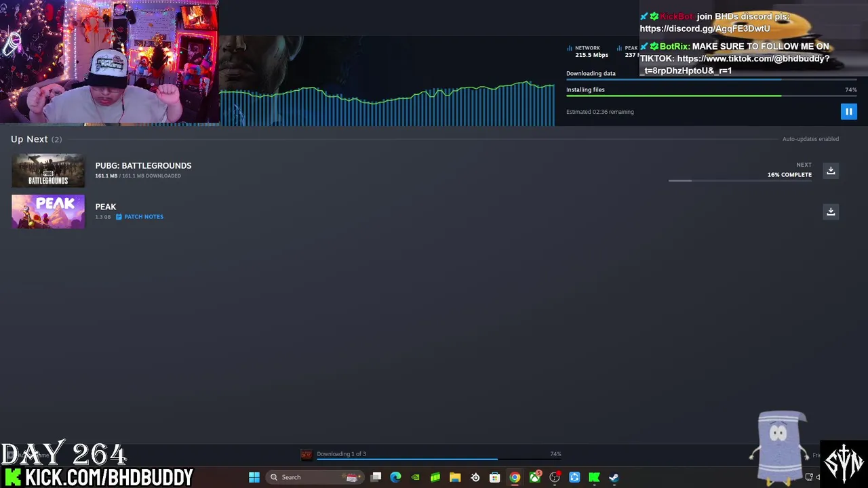The image size is (868, 488).
Task: Click the 'Installing files' green progress bar
Action: tap(711, 96)
